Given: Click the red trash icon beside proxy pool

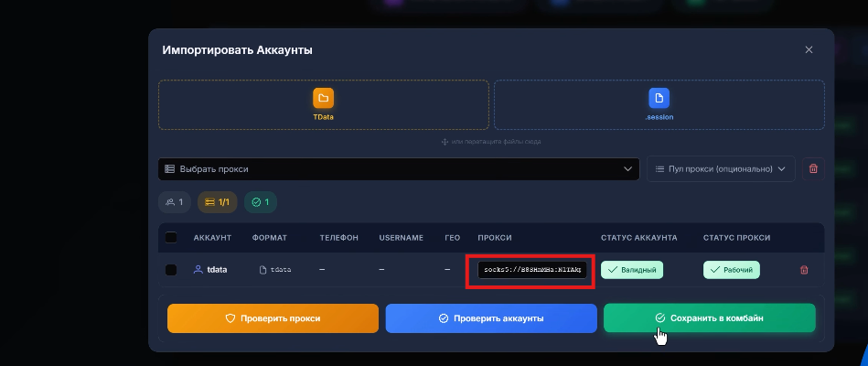Looking at the screenshot, I should pyautogui.click(x=813, y=169).
